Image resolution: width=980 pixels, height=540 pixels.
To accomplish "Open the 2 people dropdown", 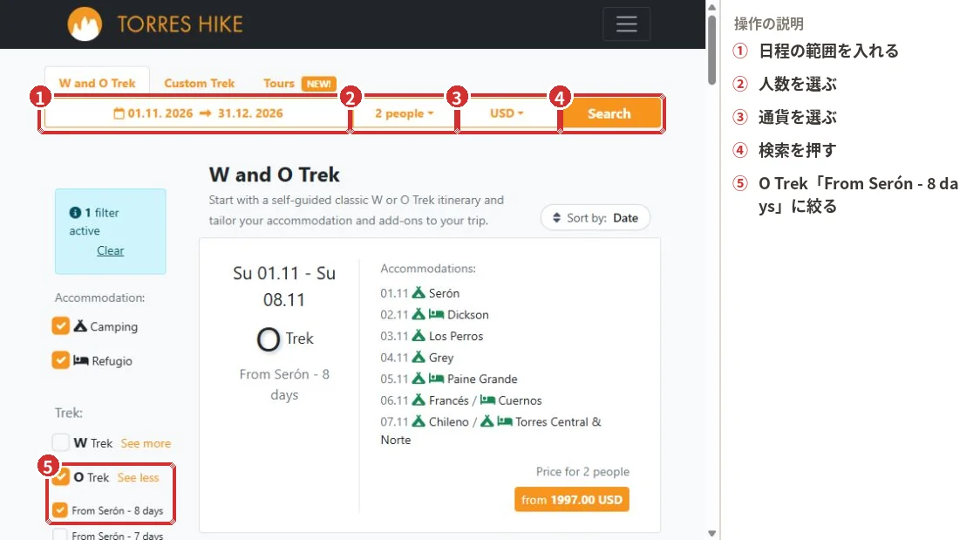I will tap(405, 113).
